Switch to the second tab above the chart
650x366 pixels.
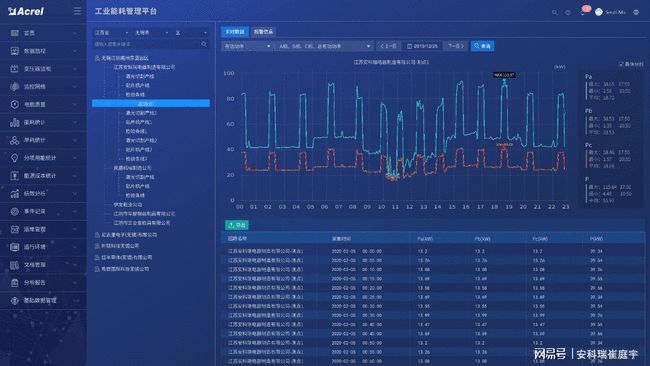[263, 32]
